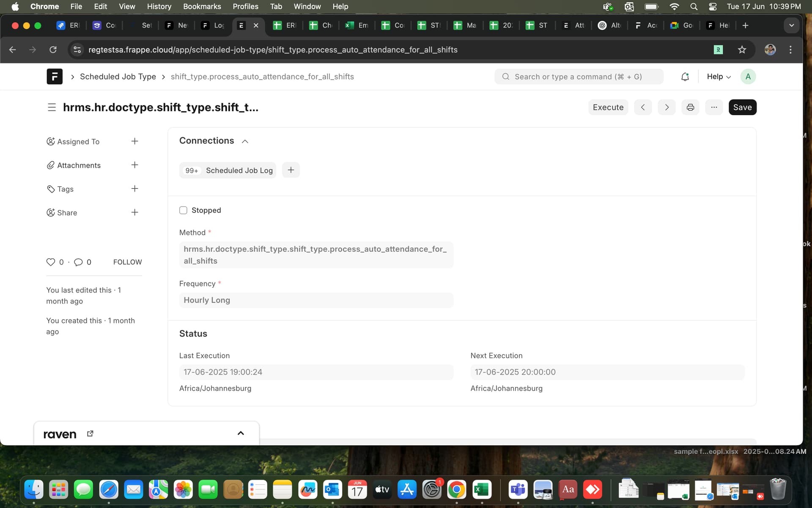Open Microsoft Excel from the dock
The width and height of the screenshot is (812, 508).
click(x=482, y=490)
